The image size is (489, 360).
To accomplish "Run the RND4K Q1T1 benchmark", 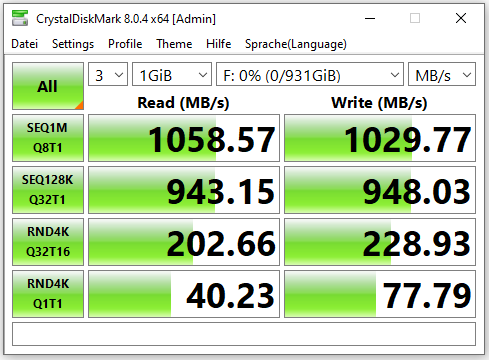I will click(48, 294).
